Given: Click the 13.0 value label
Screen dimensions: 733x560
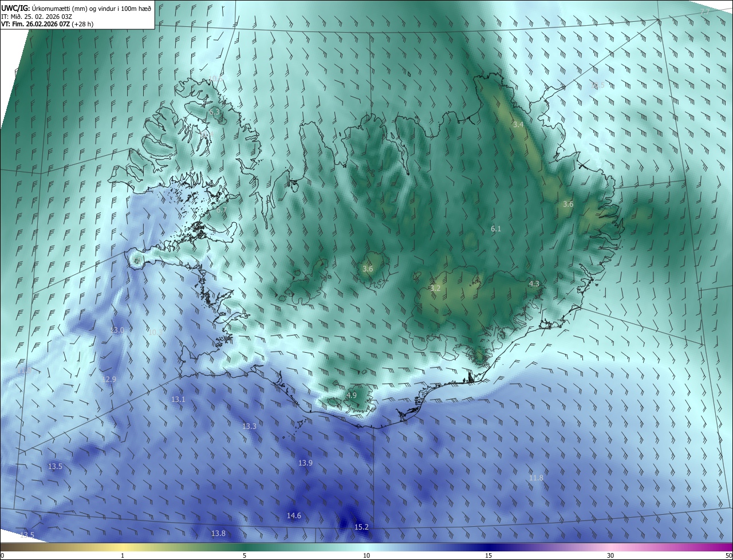Looking at the screenshot, I should tap(117, 330).
